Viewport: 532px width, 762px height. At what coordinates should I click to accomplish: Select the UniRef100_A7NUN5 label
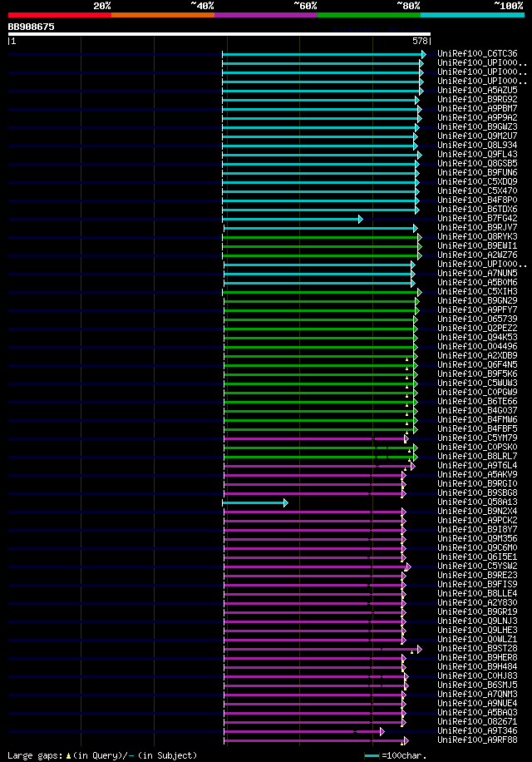coord(477,273)
